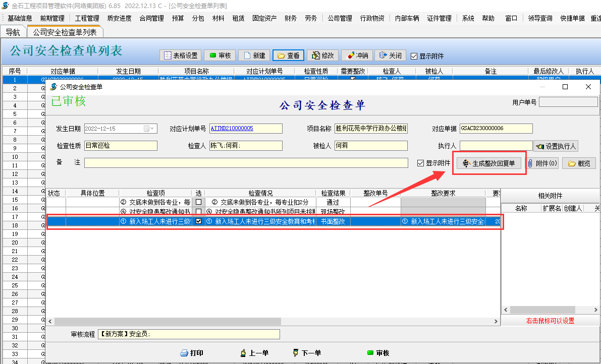Open the 合同管理 menu

tap(151, 18)
